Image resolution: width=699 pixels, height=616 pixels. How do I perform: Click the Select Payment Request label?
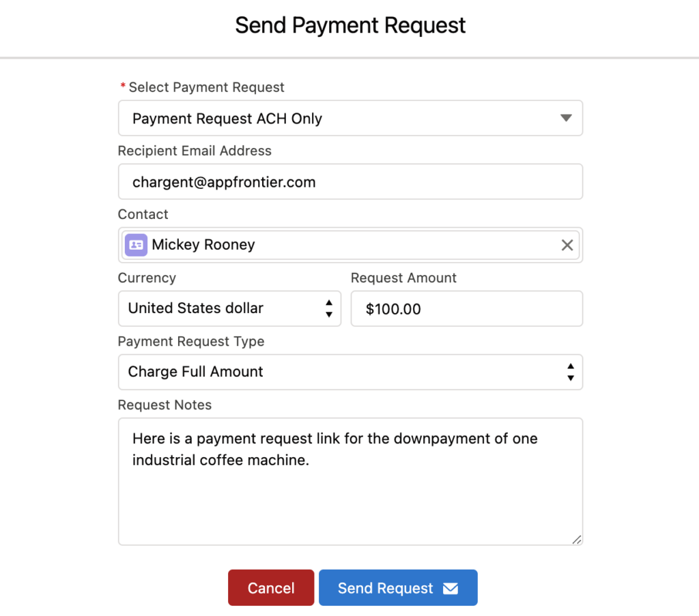pos(206,87)
